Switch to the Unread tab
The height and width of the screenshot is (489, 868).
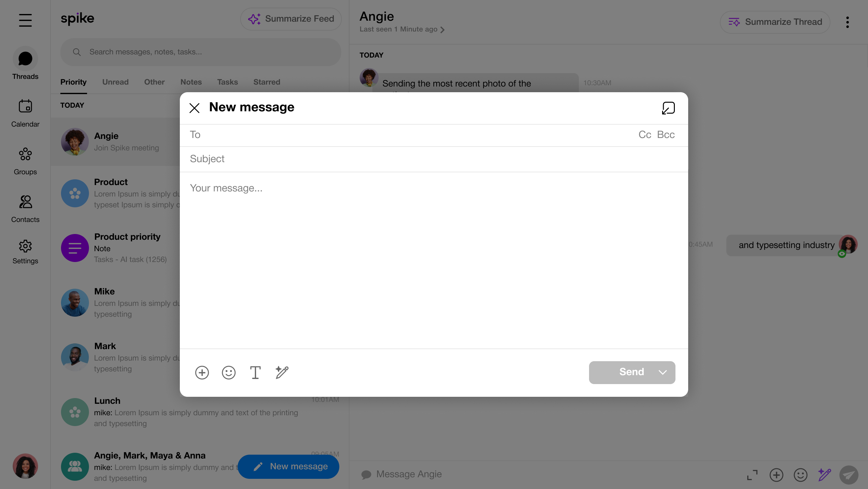[115, 82]
